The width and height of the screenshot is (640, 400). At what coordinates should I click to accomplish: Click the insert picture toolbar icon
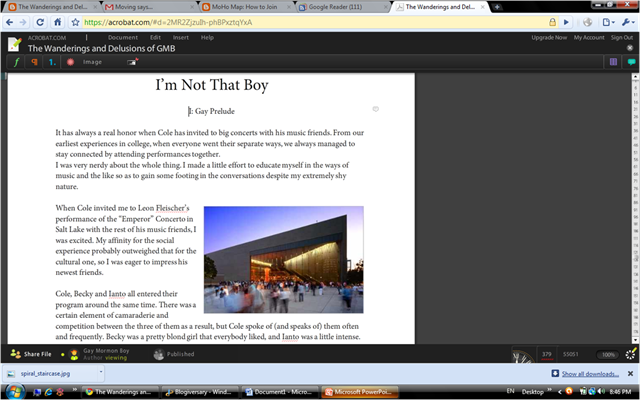pyautogui.click(x=133, y=62)
